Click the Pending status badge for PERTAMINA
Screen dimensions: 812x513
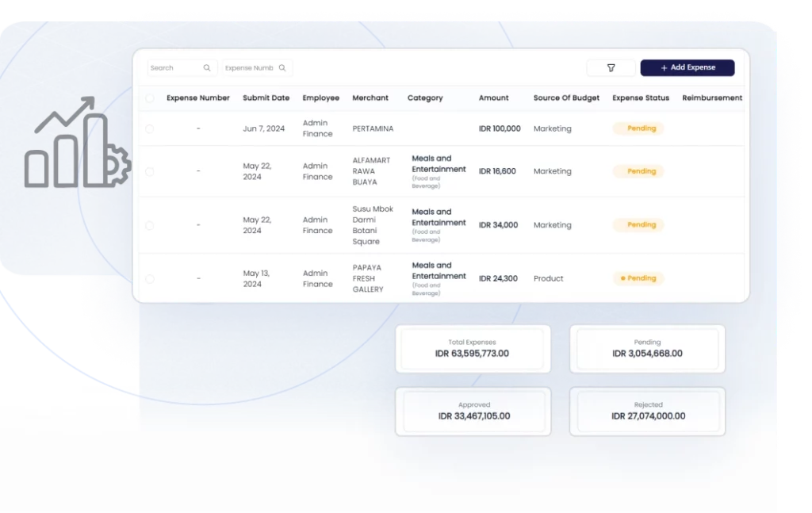point(638,128)
